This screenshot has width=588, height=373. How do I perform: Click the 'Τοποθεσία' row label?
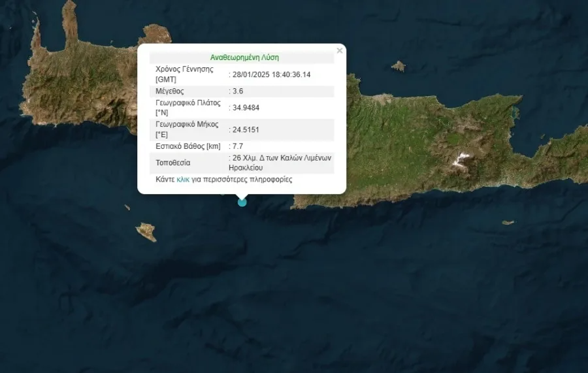(x=173, y=163)
